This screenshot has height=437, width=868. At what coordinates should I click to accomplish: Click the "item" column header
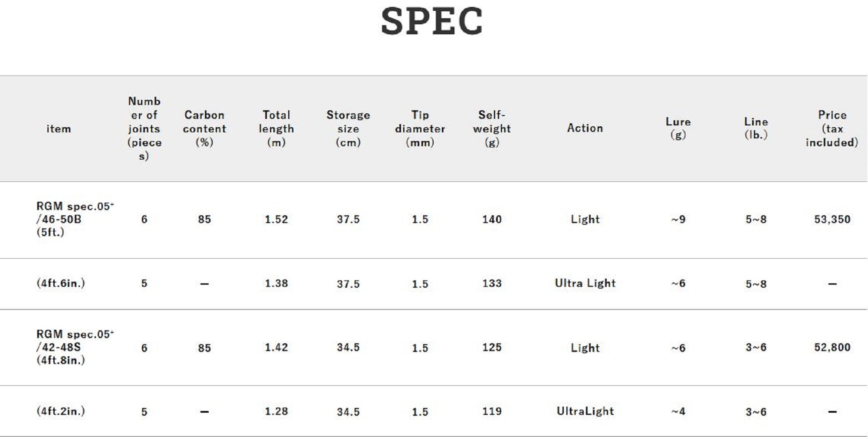(59, 129)
